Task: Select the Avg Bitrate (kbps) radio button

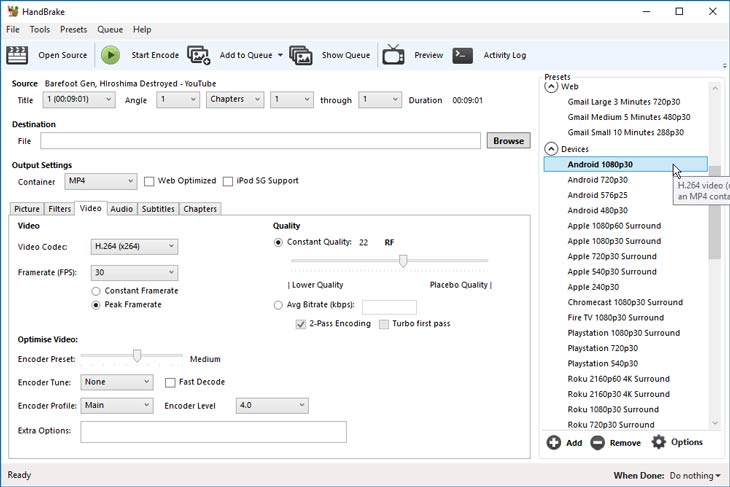Action: [278, 305]
